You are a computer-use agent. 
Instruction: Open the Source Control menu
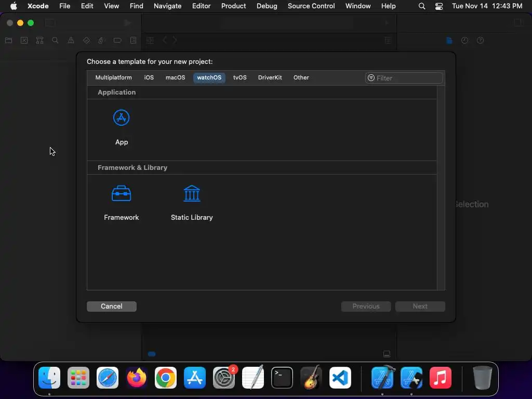[311, 6]
